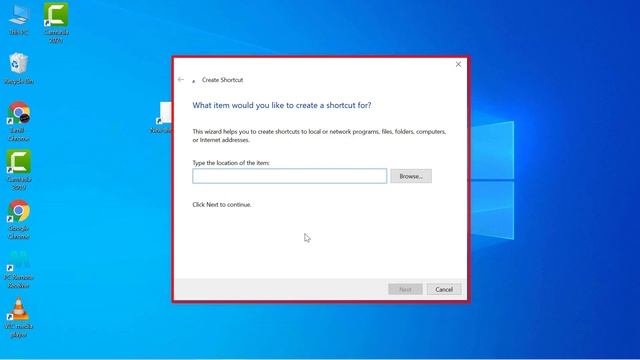Open the Camtasia shortcut above Google Chrome

point(18,170)
